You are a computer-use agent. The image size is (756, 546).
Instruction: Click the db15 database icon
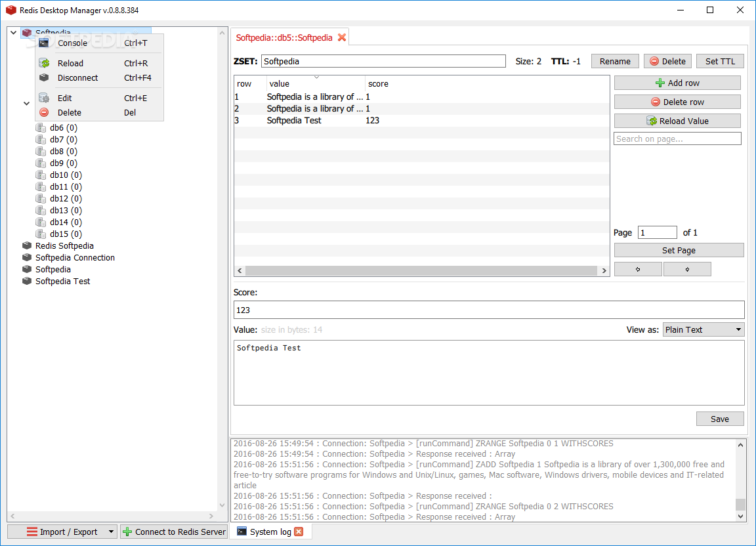[x=41, y=234]
